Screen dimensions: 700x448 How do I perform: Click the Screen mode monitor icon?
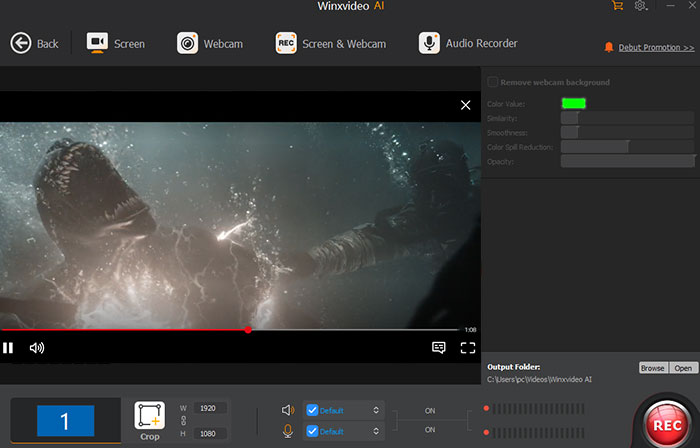pyautogui.click(x=97, y=43)
